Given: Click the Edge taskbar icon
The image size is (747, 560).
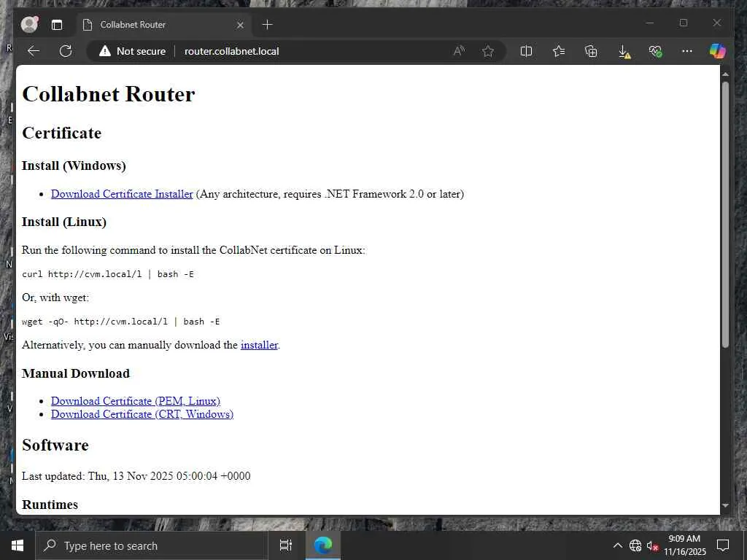Looking at the screenshot, I should (x=323, y=545).
